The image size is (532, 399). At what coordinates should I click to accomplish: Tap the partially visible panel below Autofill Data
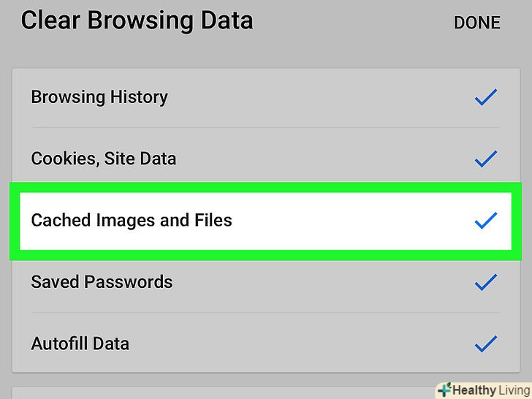pos(219,393)
